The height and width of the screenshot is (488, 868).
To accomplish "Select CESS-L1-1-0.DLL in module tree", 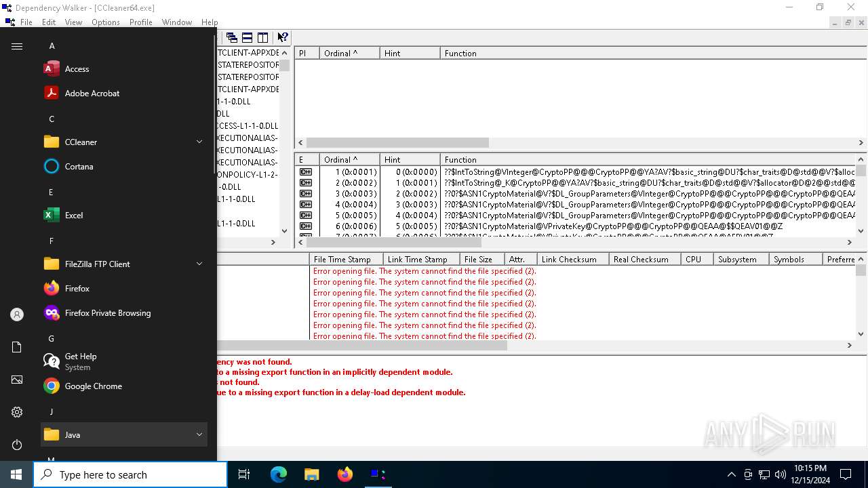I will (x=248, y=125).
